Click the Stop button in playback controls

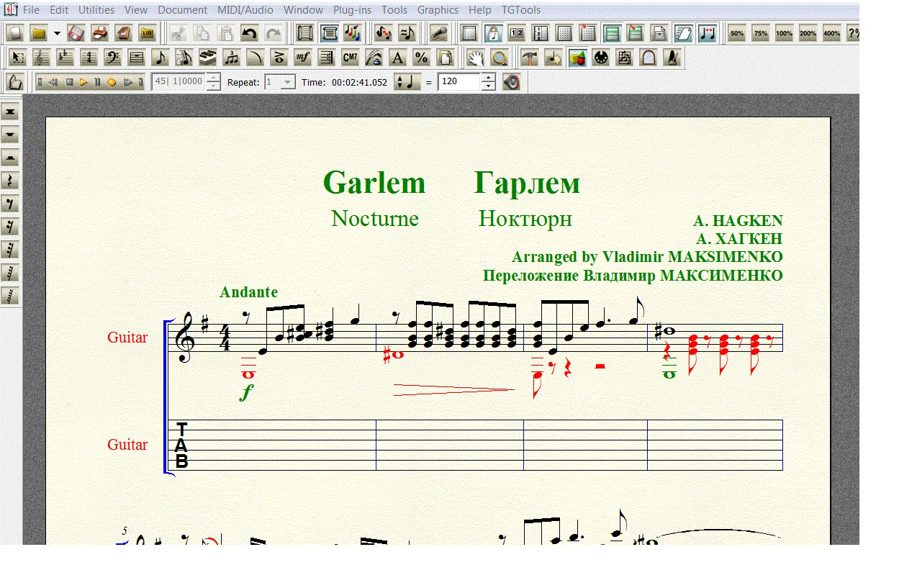pos(70,82)
